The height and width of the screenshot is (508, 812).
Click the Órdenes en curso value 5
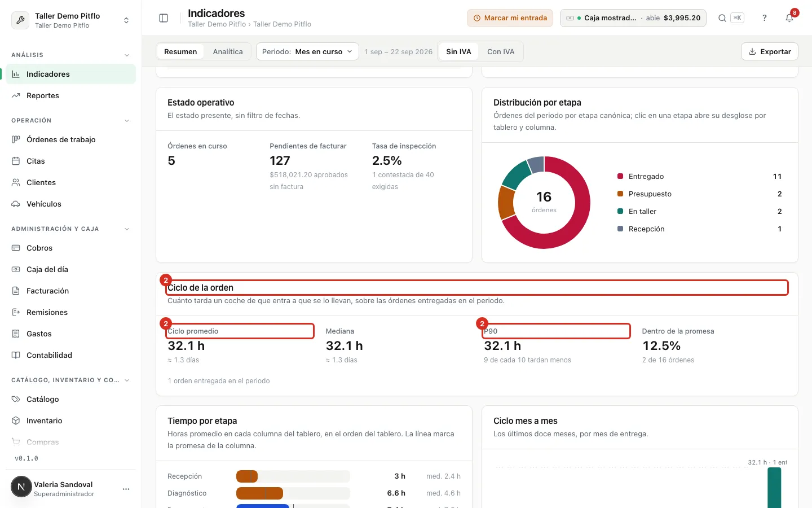pos(171,161)
